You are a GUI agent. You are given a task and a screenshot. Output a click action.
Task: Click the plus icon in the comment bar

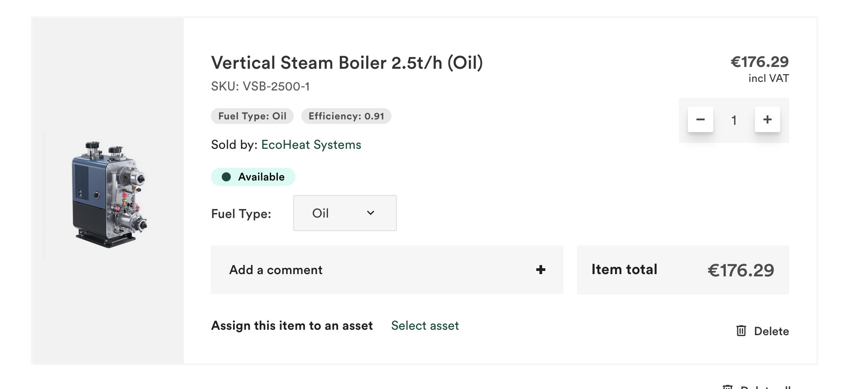click(x=540, y=270)
